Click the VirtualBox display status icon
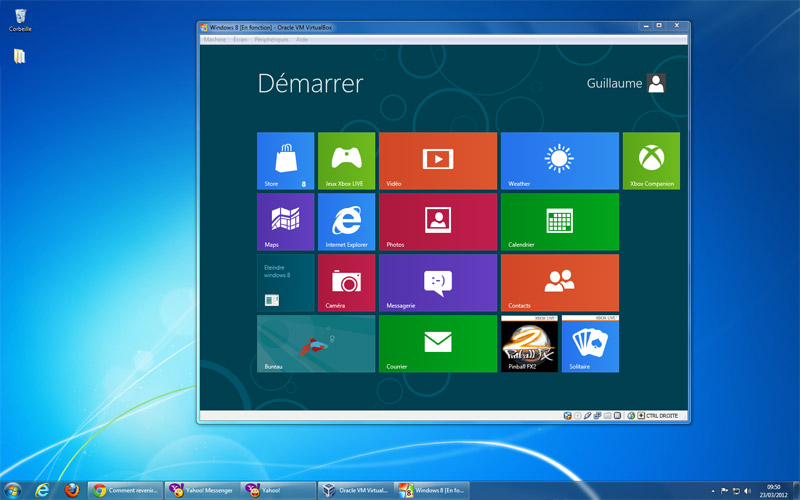The image size is (800, 500). (617, 416)
